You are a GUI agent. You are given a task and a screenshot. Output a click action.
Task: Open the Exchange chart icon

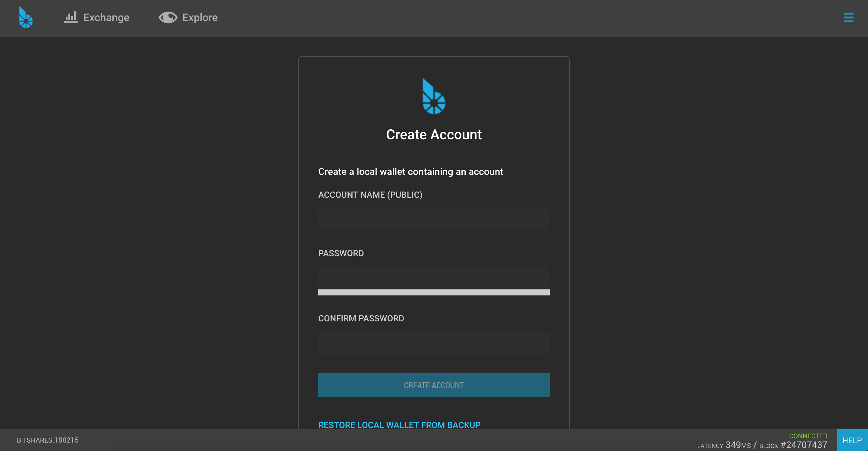[x=71, y=17]
